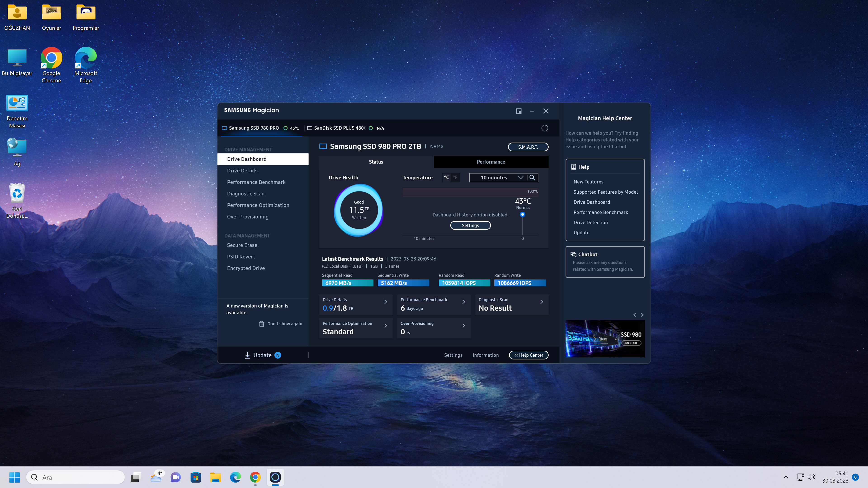
Task: Select the °C temperature unit
Action: pyautogui.click(x=446, y=178)
